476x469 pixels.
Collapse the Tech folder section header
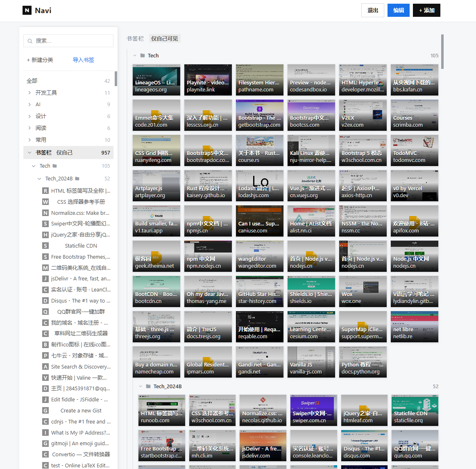[135, 56]
